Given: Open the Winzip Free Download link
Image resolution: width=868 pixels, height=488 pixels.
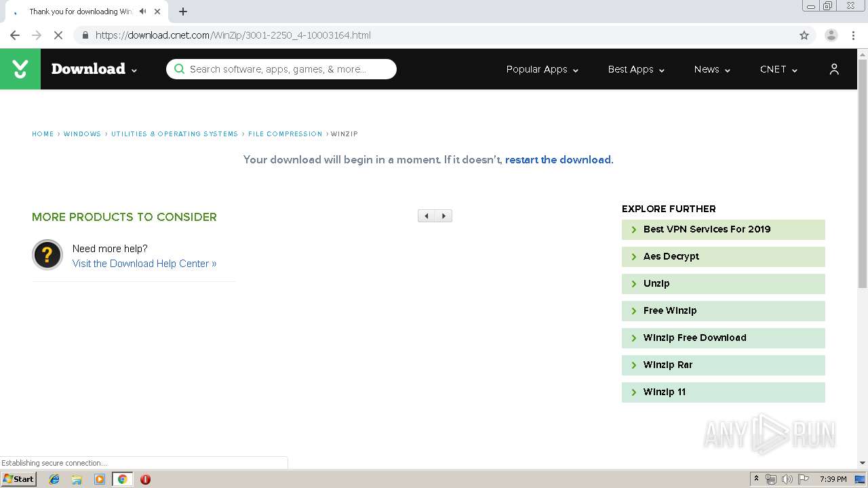Looking at the screenshot, I should (723, 338).
